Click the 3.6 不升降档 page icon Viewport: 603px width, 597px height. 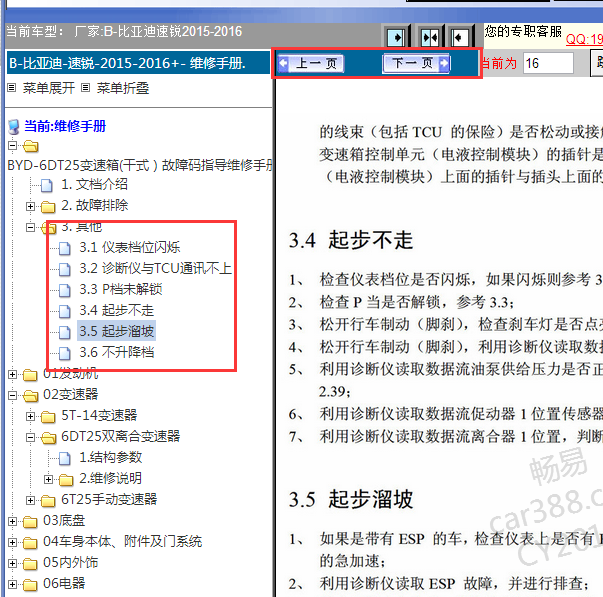coord(65,354)
